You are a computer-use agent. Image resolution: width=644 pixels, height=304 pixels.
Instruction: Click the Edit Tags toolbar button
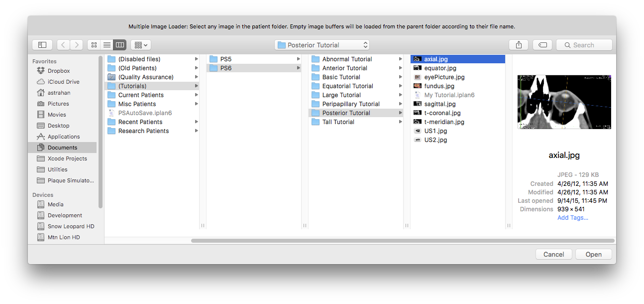point(542,45)
